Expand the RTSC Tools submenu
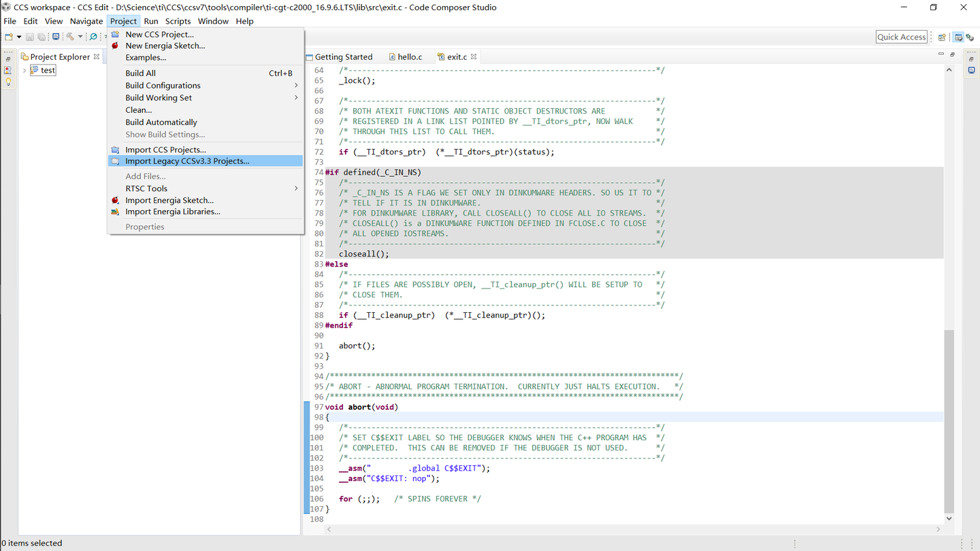The height and width of the screenshot is (551, 980). tap(205, 188)
